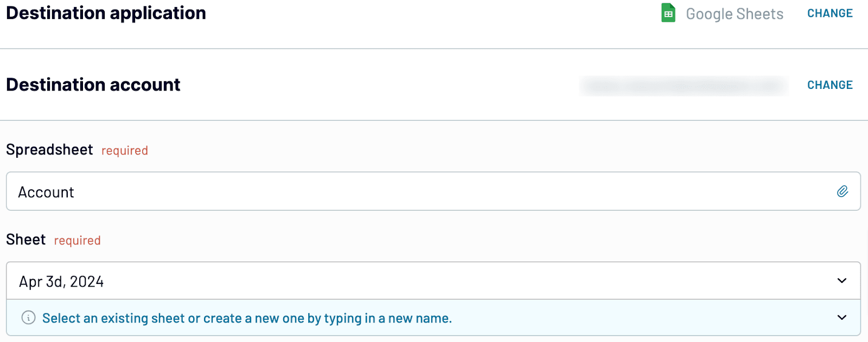Click the hint text about selecting existing sheet
This screenshot has height=342, width=868.
pyautogui.click(x=247, y=318)
